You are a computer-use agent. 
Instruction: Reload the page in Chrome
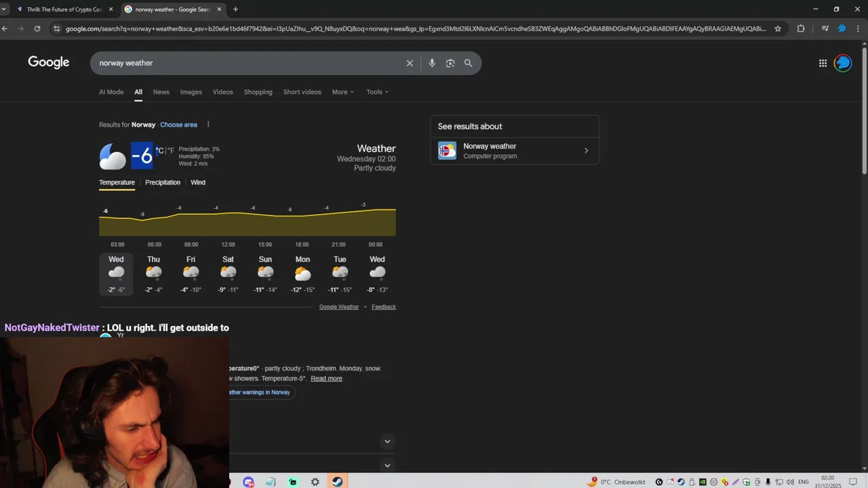[37, 28]
